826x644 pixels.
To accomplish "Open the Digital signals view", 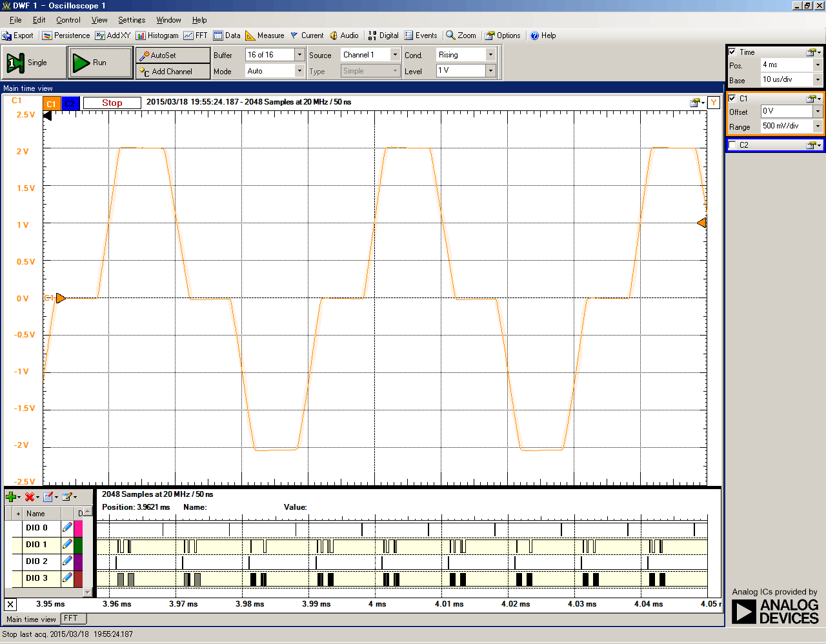I will 383,35.
